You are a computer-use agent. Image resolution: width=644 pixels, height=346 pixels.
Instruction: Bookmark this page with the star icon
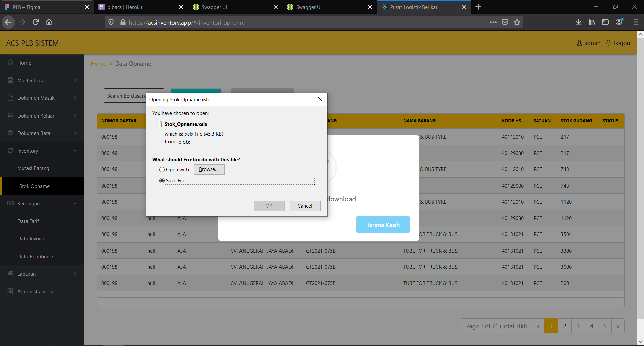pos(517,22)
